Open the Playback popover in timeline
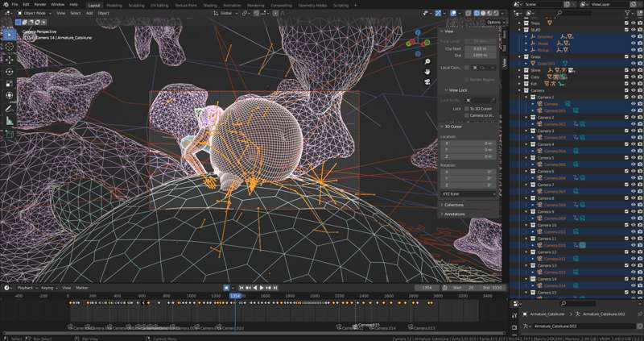The width and height of the screenshot is (644, 341). click(x=27, y=288)
